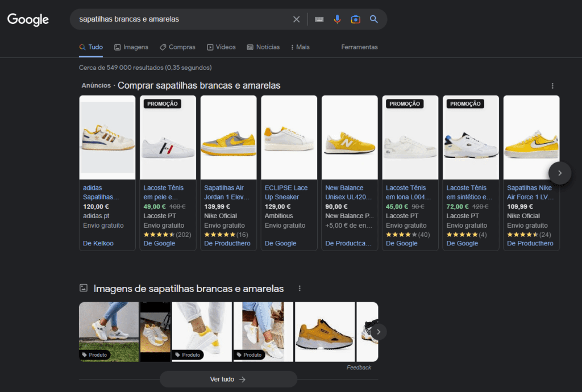Open Lacoste Ténis em pele product link
Viewport: 582px width, 392px height.
163,193
